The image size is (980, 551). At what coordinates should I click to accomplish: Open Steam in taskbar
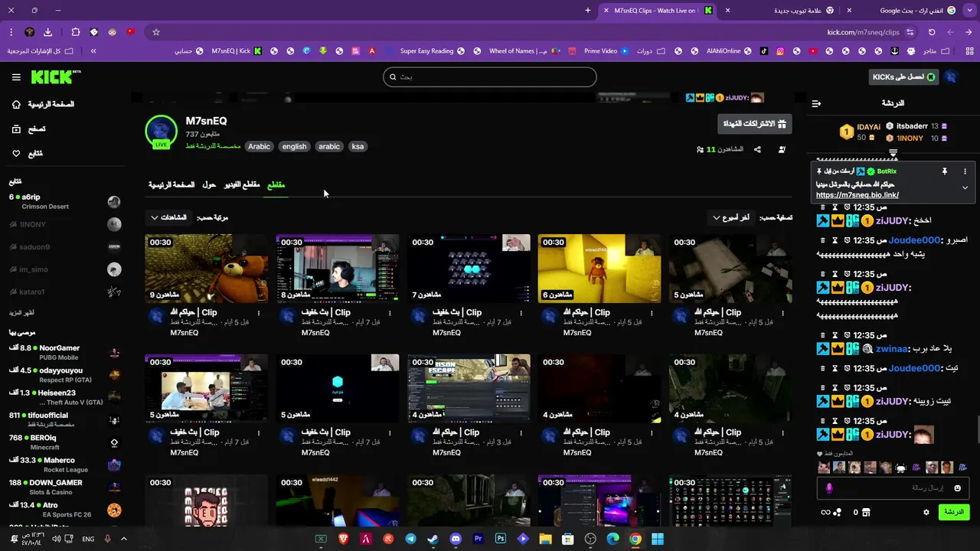[433, 539]
